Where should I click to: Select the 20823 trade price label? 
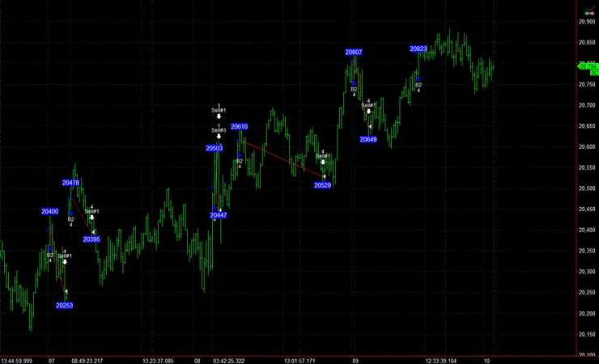click(418, 49)
